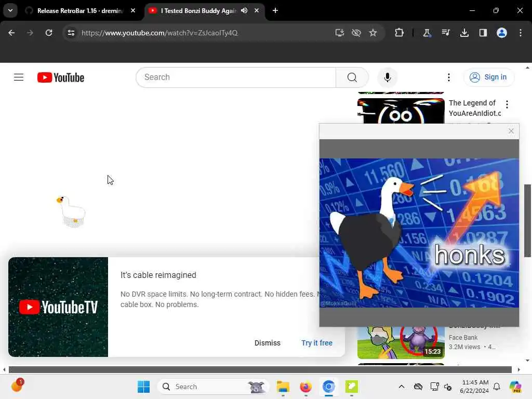Click the scroll right arrow
Viewport: 532px width, 399px height.
pyautogui.click(x=519, y=369)
